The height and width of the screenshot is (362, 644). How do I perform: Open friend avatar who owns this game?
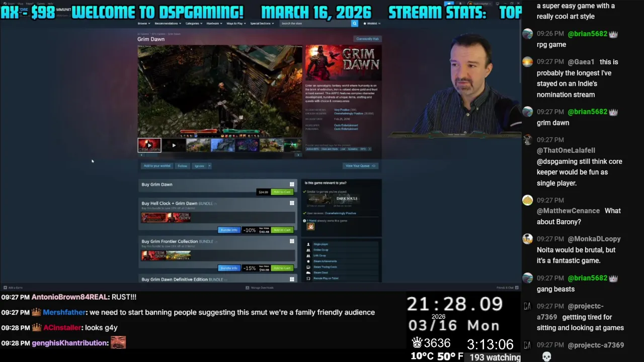310,227
